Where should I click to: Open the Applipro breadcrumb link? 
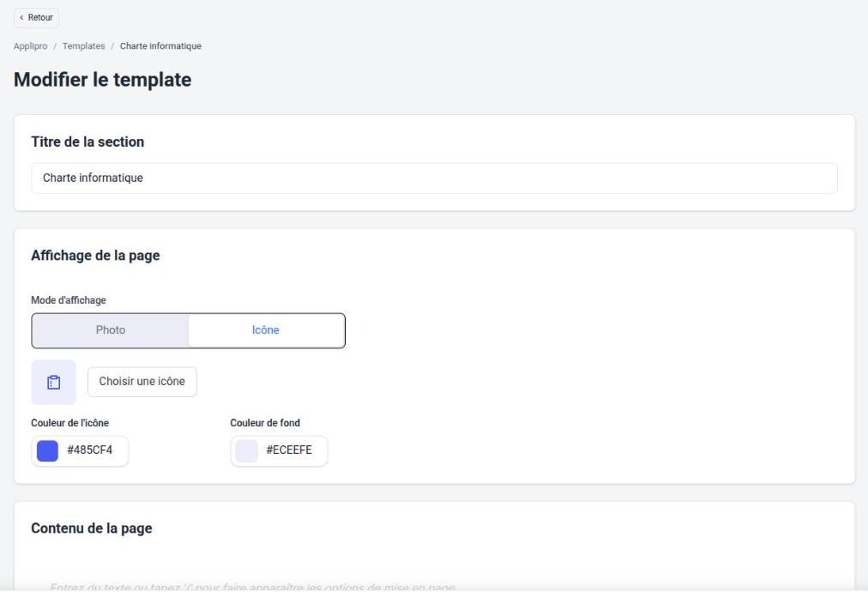30,46
